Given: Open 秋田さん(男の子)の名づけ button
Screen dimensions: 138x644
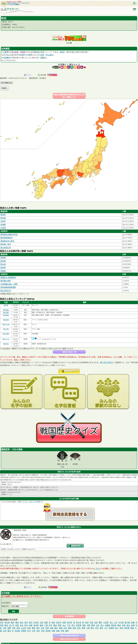Looking at the screenshot, I should (x=69, y=636).
